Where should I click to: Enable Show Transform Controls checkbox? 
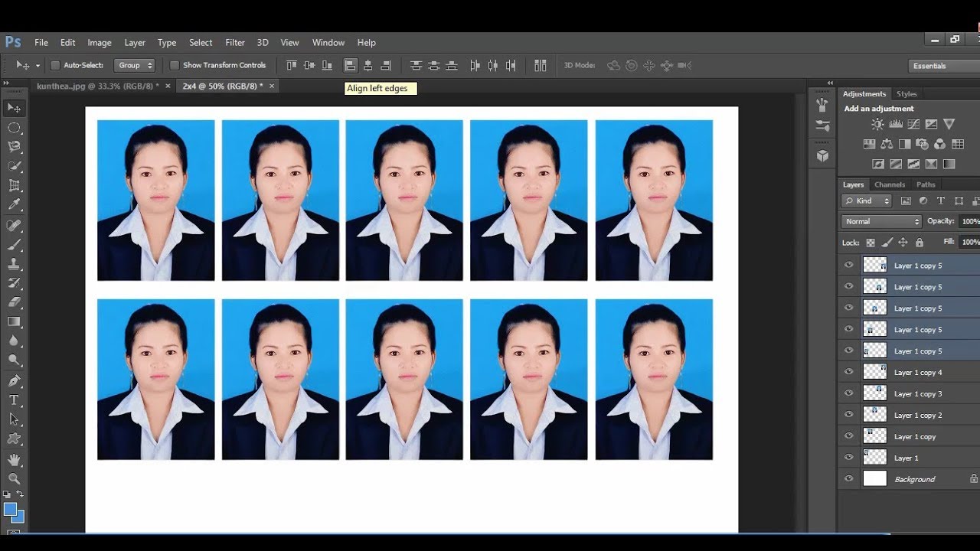tap(174, 66)
